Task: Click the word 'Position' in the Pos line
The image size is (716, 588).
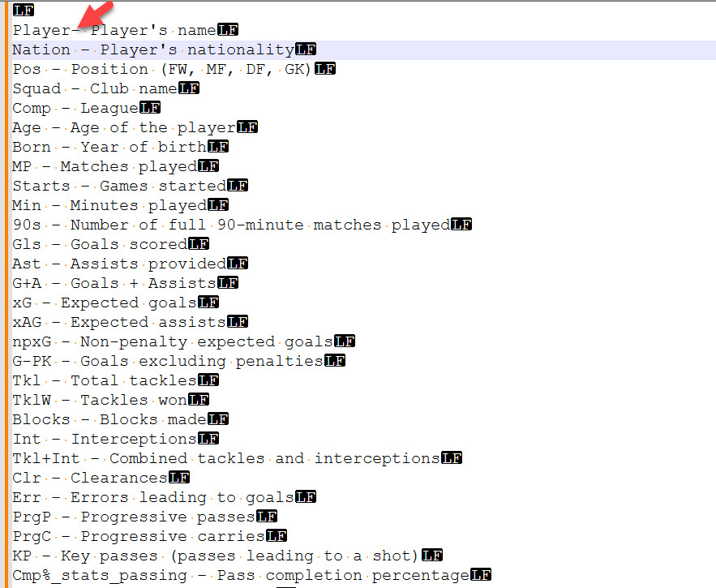Action: pyautogui.click(x=109, y=70)
